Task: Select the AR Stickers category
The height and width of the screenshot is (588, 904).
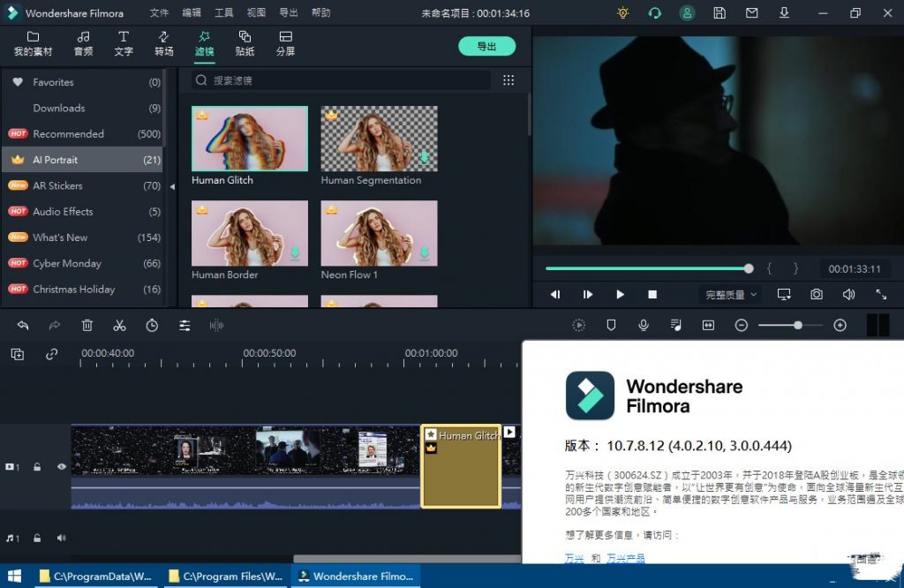Action: pyautogui.click(x=84, y=185)
